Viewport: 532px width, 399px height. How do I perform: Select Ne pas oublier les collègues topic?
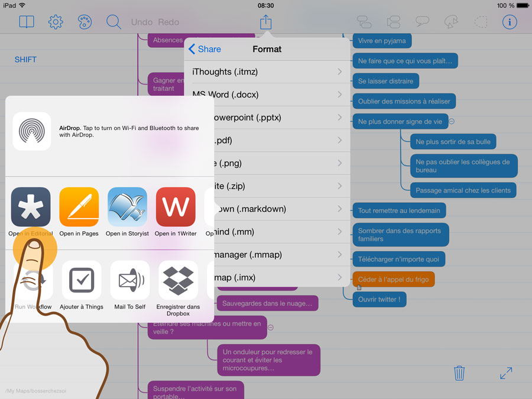tap(464, 166)
